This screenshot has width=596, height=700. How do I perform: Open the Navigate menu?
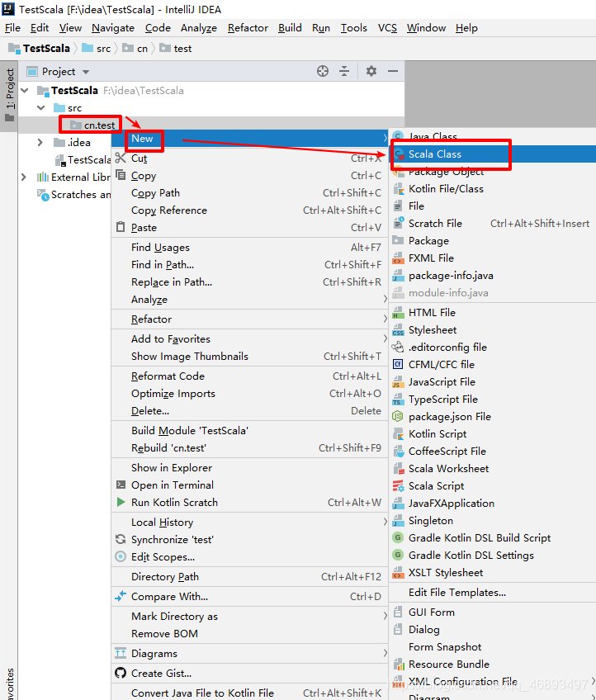pos(113,28)
